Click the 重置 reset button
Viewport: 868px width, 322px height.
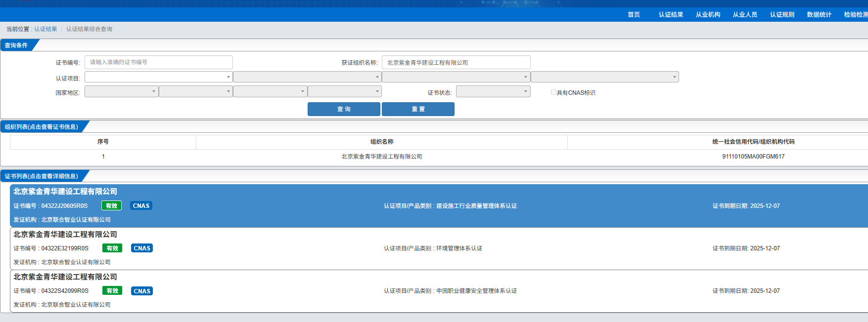pos(418,109)
